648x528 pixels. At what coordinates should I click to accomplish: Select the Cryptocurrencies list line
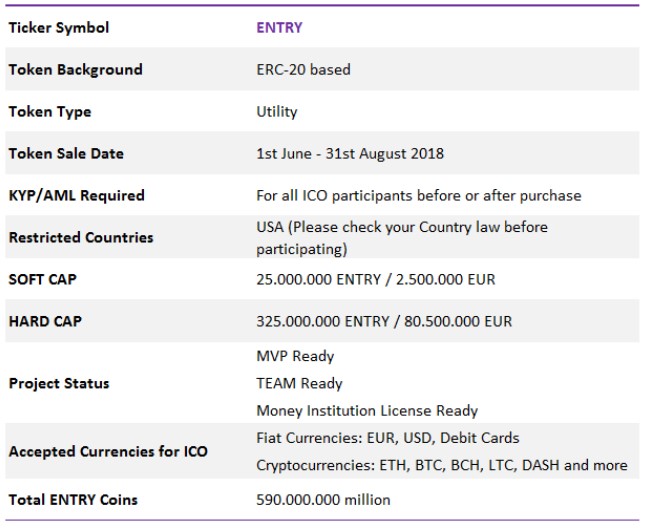coord(441,465)
